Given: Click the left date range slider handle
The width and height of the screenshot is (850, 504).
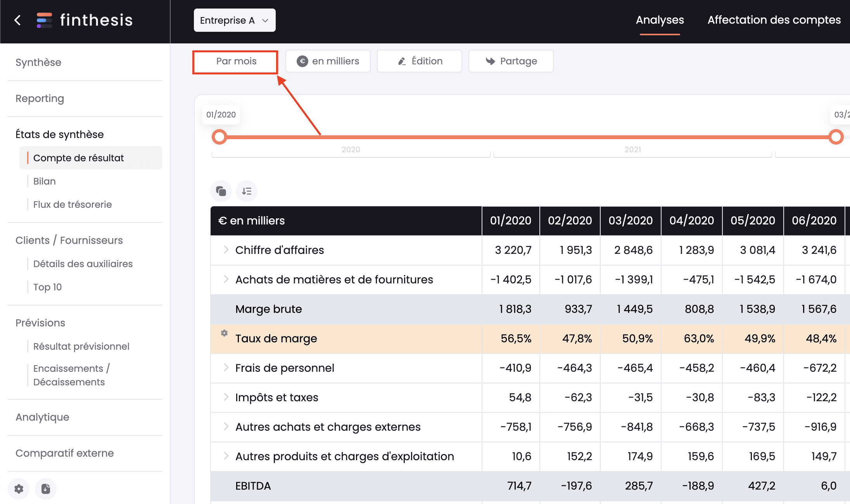Looking at the screenshot, I should click(219, 137).
